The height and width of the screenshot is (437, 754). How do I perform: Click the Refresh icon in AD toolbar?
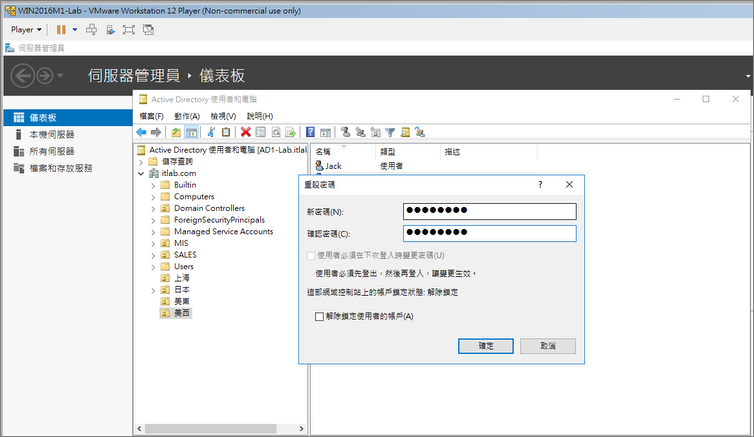(x=276, y=132)
